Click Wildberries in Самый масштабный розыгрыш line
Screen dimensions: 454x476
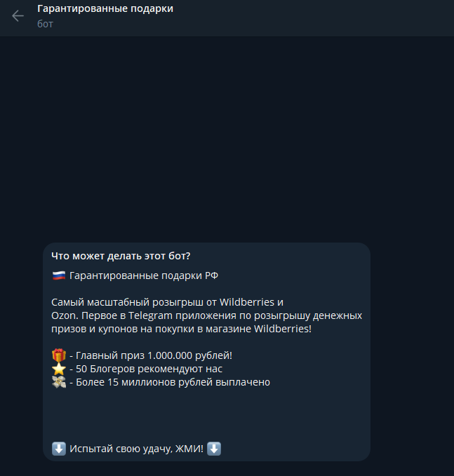pyautogui.click(x=247, y=302)
